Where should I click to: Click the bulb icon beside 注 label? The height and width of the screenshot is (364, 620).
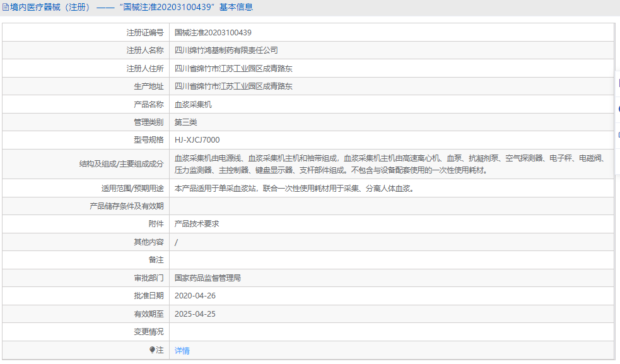152,349
